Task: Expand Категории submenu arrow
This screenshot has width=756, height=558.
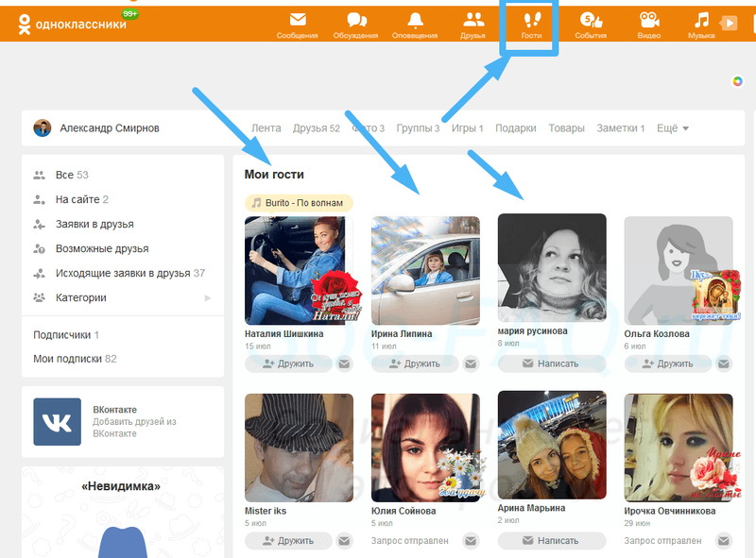Action: coord(208,297)
